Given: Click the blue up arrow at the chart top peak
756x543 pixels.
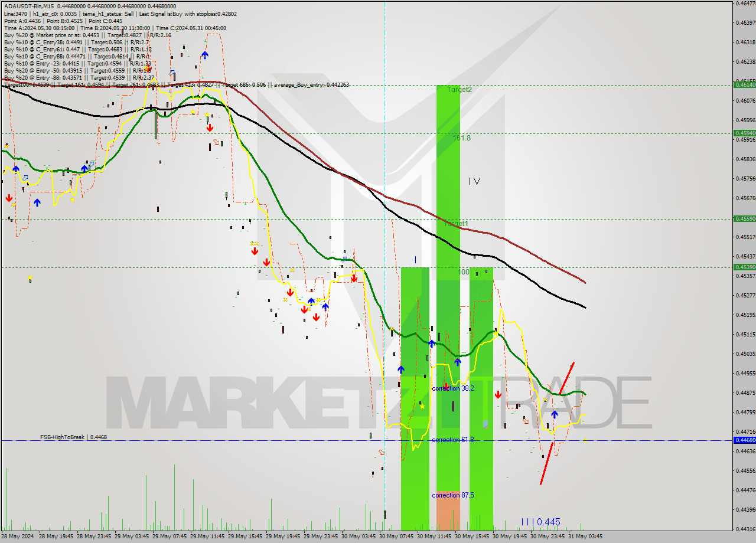Looking at the screenshot, I should click(205, 54).
